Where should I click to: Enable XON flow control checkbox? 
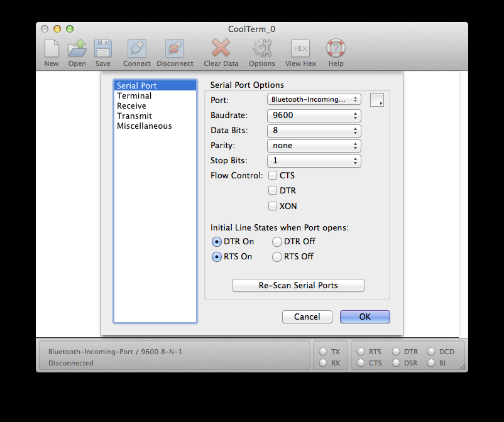273,206
